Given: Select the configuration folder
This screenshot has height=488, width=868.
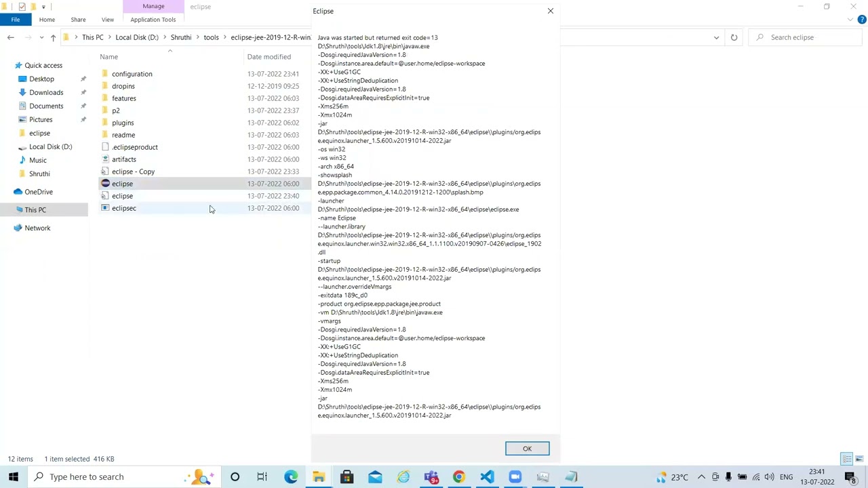Looking at the screenshot, I should click(132, 74).
